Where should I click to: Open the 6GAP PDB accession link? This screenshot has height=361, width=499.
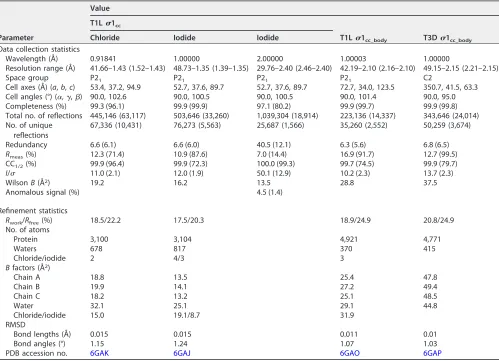432,353
